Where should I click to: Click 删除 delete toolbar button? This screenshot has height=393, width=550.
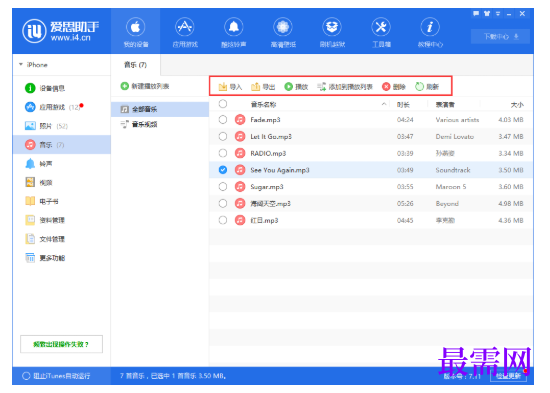click(x=394, y=86)
